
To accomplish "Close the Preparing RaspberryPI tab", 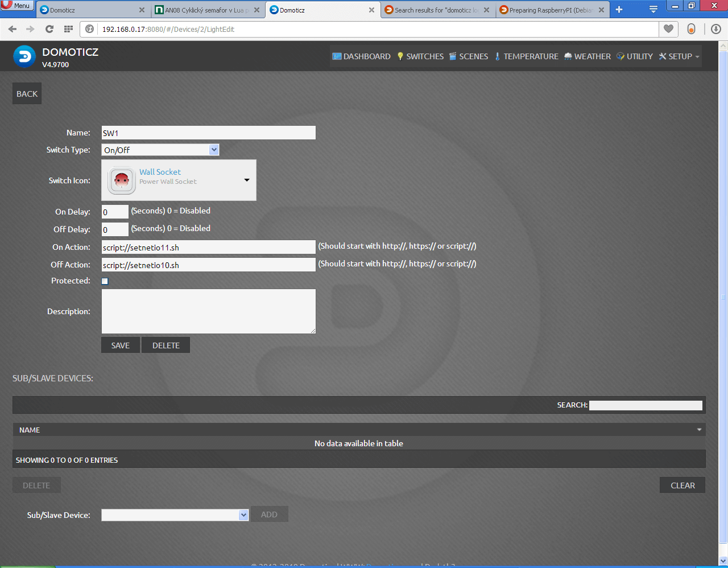I will [601, 10].
